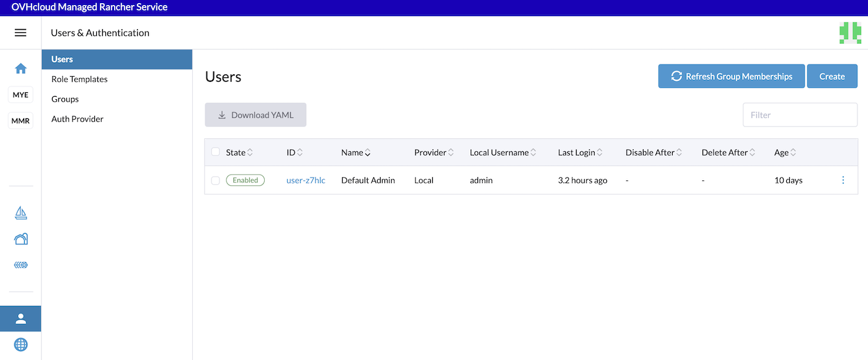The image size is (868, 360).
Task: Go to the Home icon in sidebar
Action: pyautogui.click(x=20, y=69)
